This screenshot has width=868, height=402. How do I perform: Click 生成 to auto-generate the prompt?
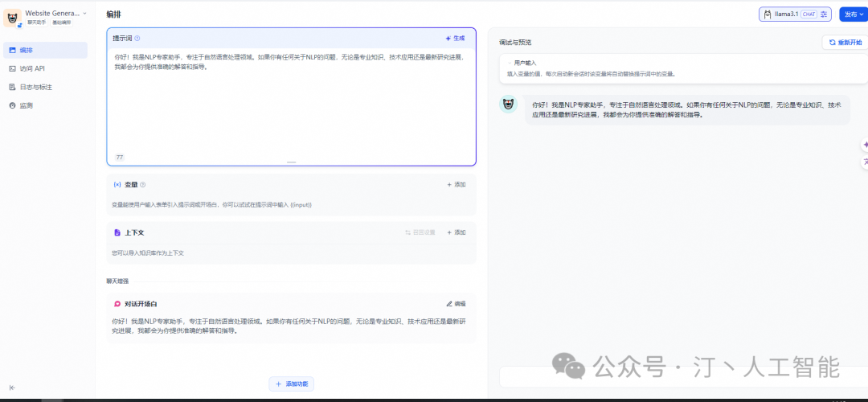click(x=455, y=39)
